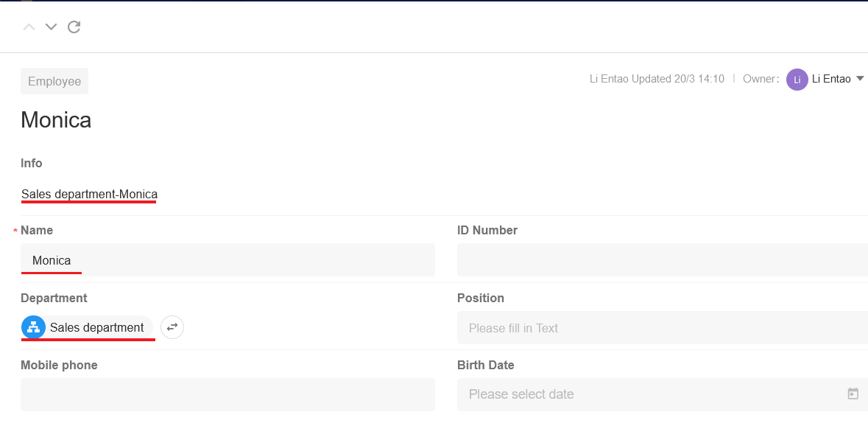Expand the Owner dropdown arrow
This screenshot has height=440, width=868.
point(860,79)
